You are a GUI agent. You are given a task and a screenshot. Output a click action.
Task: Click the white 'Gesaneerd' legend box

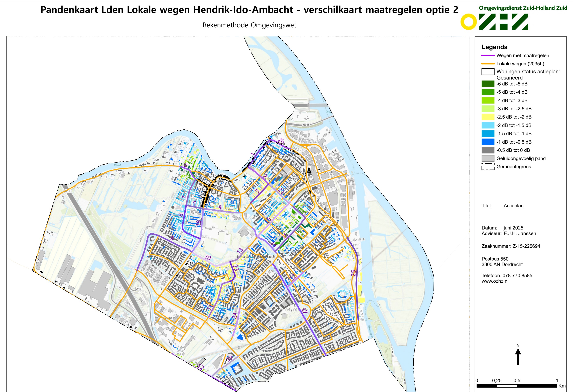click(x=488, y=72)
